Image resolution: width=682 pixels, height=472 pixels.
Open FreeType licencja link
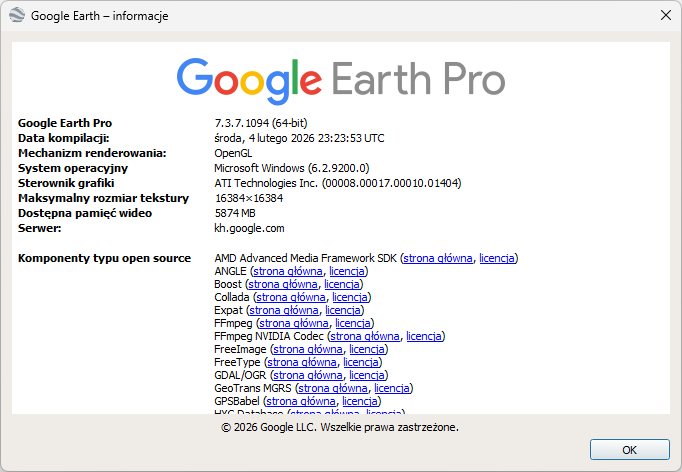tap(361, 362)
